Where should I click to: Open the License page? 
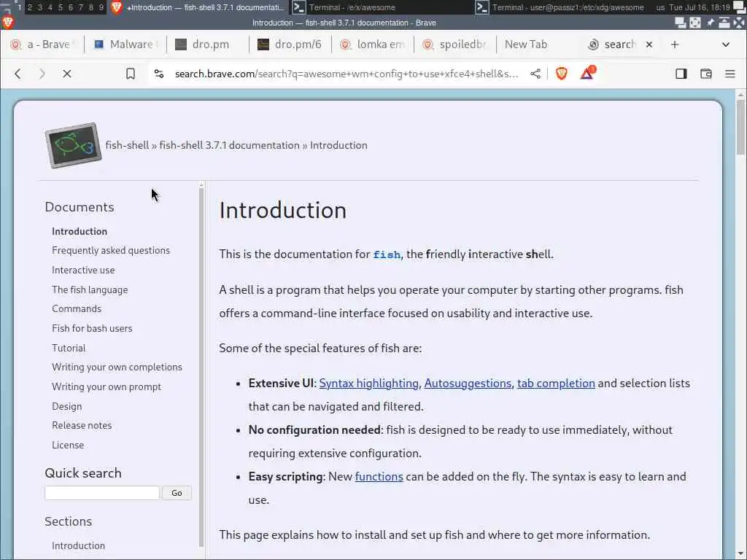[x=68, y=445]
